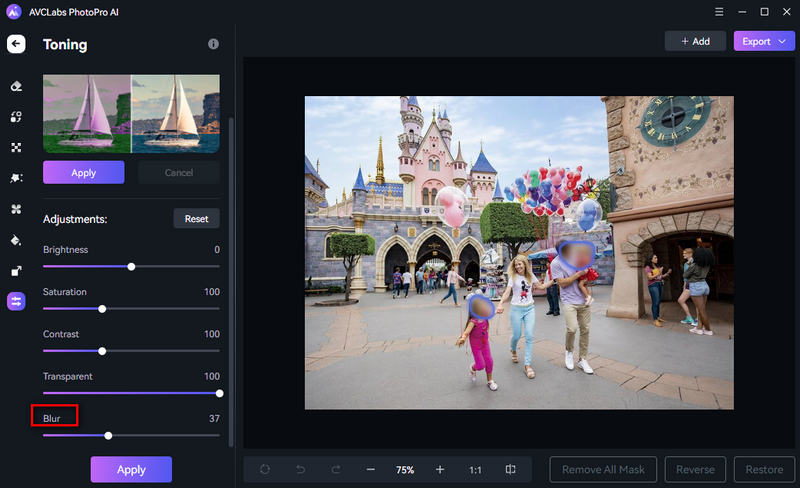Image resolution: width=800 pixels, height=488 pixels.
Task: Click the Contrast slider handle
Action: point(102,351)
